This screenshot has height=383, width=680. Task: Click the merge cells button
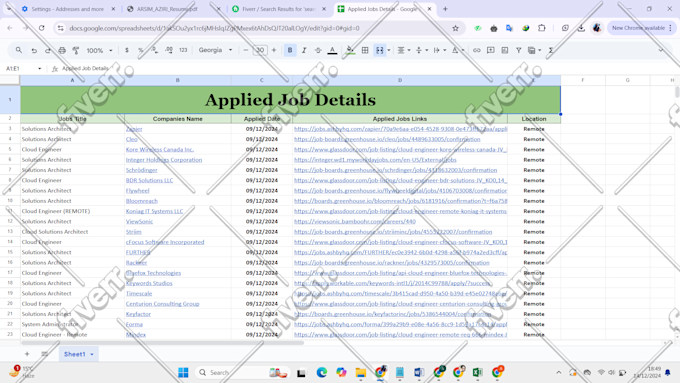pos(379,50)
